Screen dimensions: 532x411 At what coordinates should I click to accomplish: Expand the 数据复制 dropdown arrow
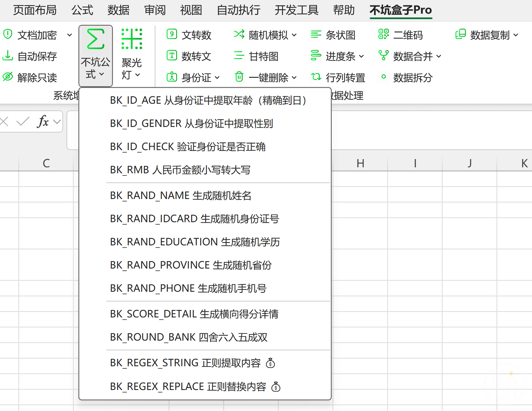tap(516, 35)
